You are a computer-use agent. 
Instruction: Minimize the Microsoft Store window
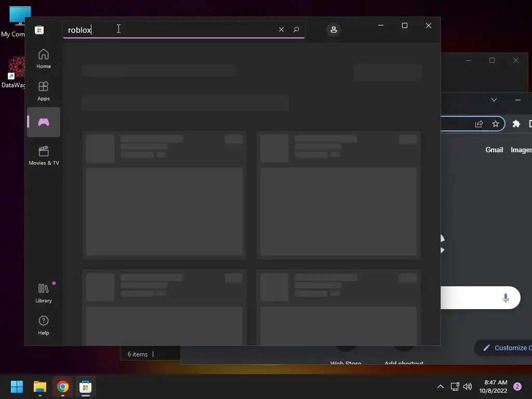click(x=381, y=25)
